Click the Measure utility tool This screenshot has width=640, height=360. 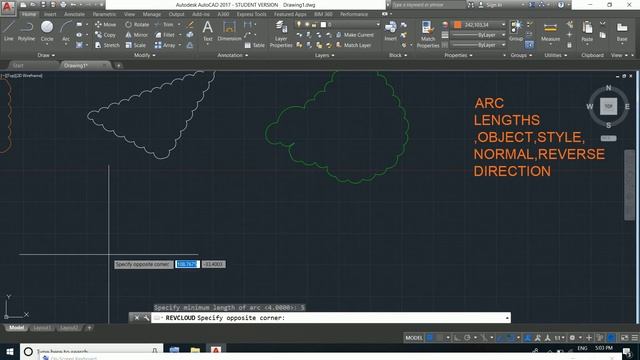[x=550, y=32]
